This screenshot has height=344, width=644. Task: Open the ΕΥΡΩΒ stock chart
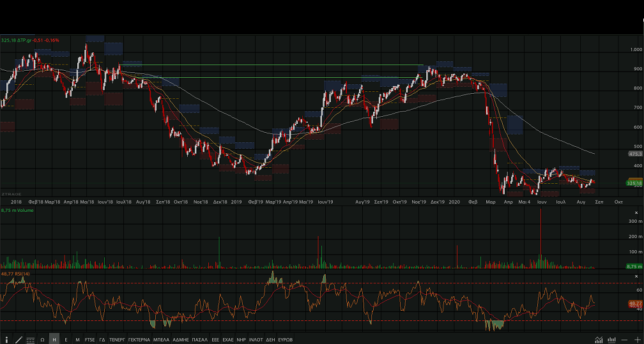(285, 340)
